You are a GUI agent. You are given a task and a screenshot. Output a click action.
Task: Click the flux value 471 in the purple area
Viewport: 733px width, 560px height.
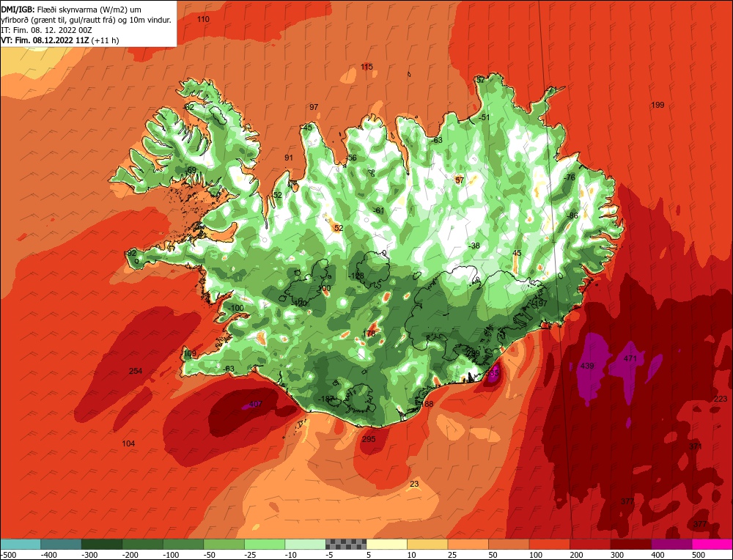pyautogui.click(x=630, y=358)
